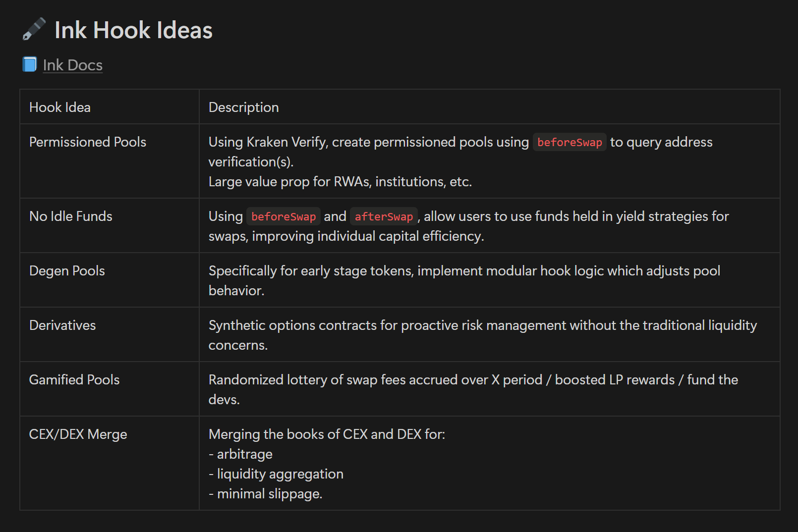This screenshot has width=798, height=532.
Task: Click the beforeSwap code tag in Permissioned Pools row
Action: (569, 143)
